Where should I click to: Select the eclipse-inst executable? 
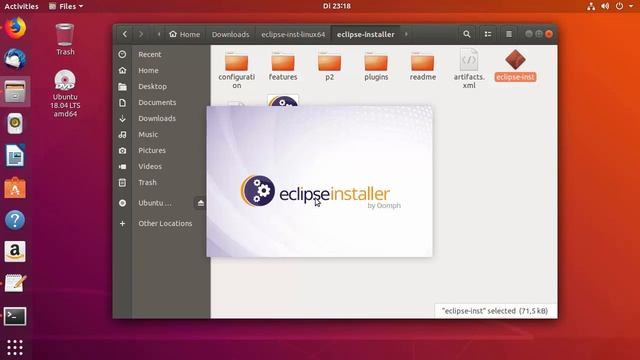click(x=515, y=65)
